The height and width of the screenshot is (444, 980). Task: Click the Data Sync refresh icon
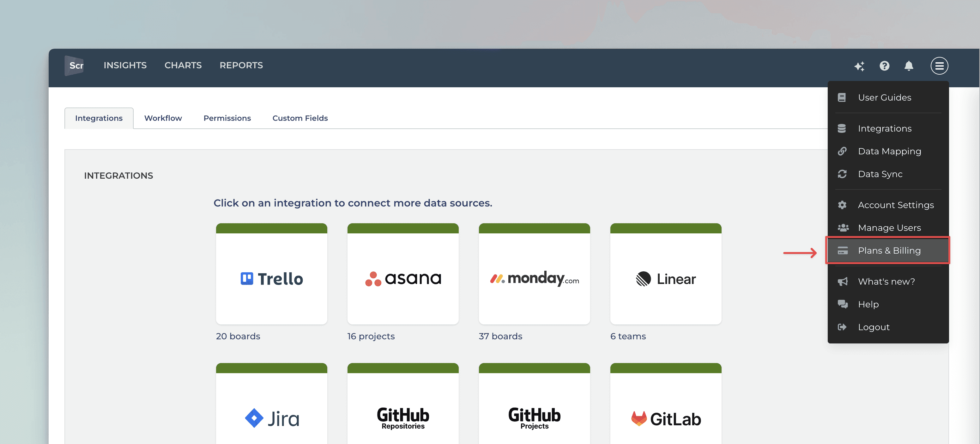(842, 174)
